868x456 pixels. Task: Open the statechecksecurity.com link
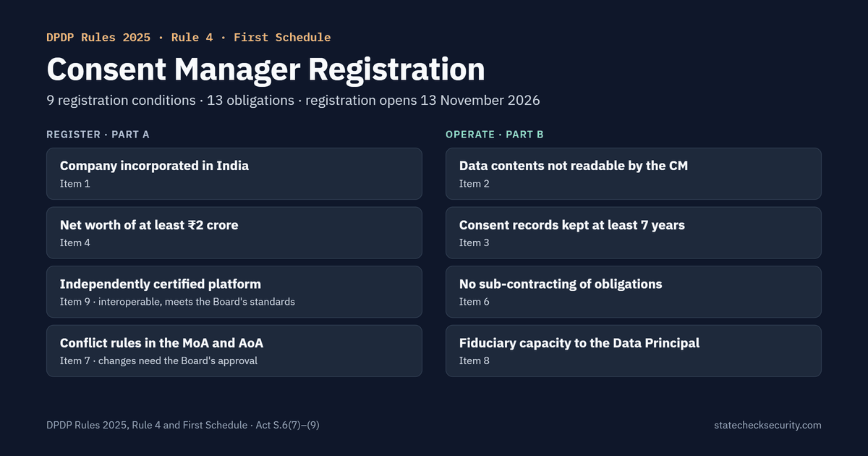point(767,426)
